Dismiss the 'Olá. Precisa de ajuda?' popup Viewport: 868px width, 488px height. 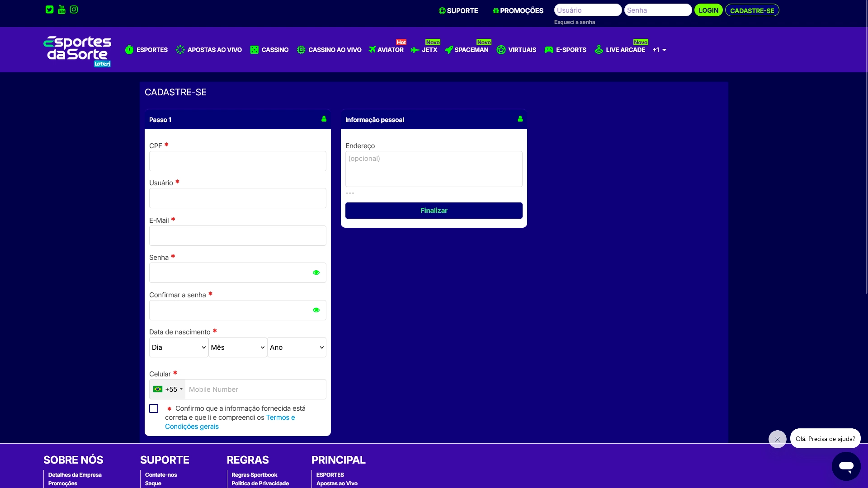click(777, 439)
